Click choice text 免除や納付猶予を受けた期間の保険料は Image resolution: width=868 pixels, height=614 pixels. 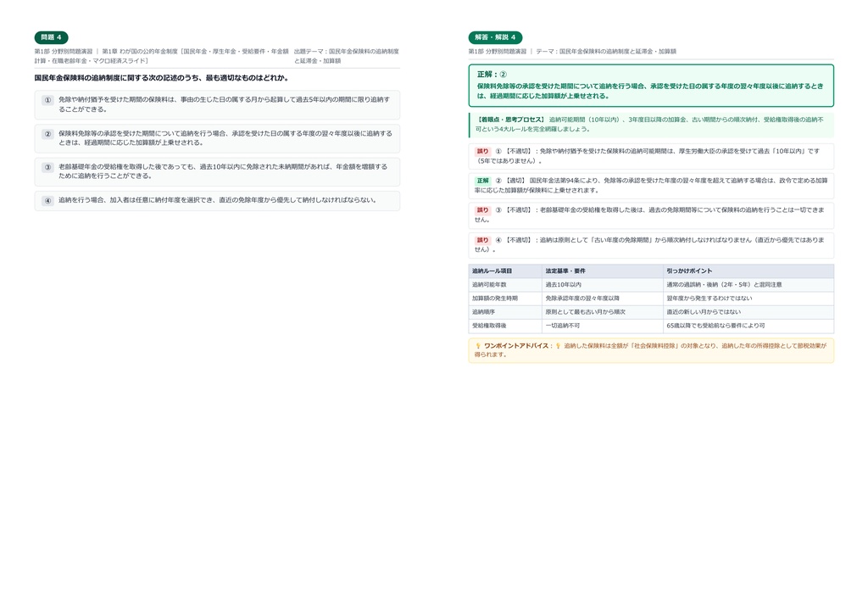(224, 104)
